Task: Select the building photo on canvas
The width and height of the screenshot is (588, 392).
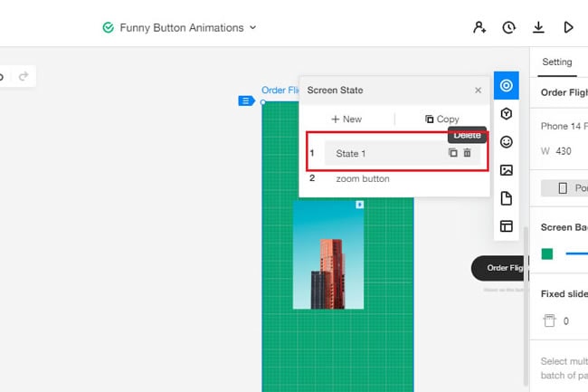Action: coord(328,255)
